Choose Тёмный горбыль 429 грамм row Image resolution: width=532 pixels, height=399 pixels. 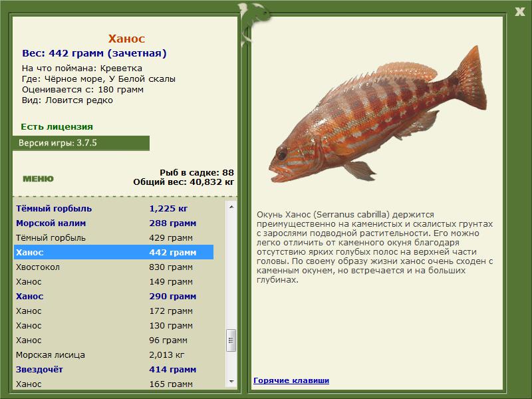pyautogui.click(x=113, y=238)
